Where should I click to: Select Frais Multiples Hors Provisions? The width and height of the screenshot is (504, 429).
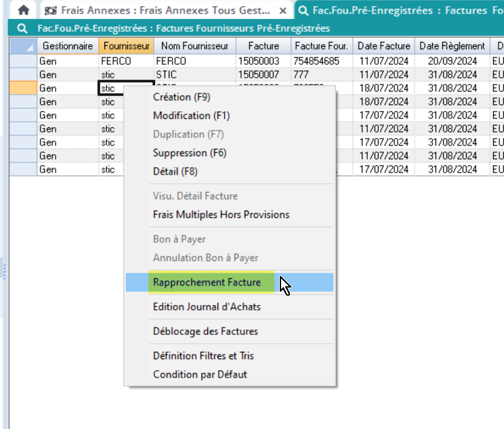(221, 214)
